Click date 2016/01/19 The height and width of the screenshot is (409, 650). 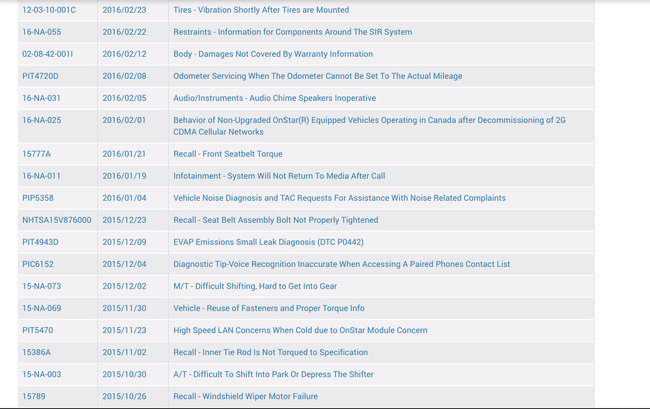click(124, 176)
